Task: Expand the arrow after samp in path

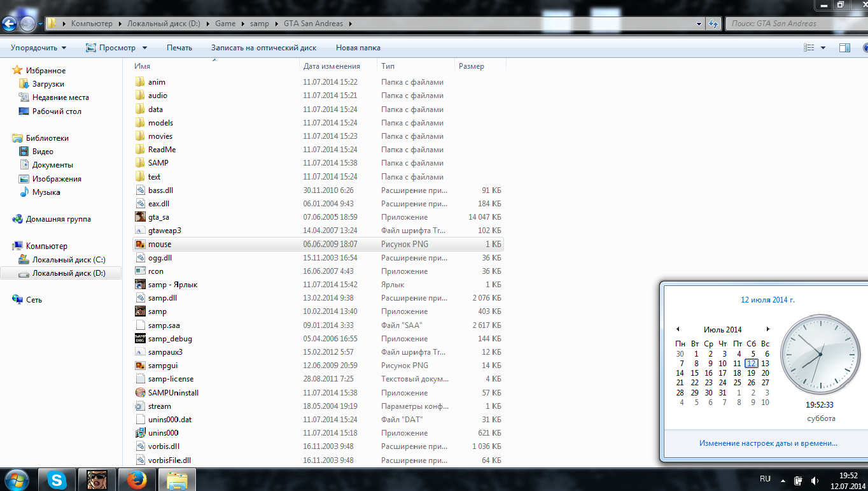Action: [276, 24]
